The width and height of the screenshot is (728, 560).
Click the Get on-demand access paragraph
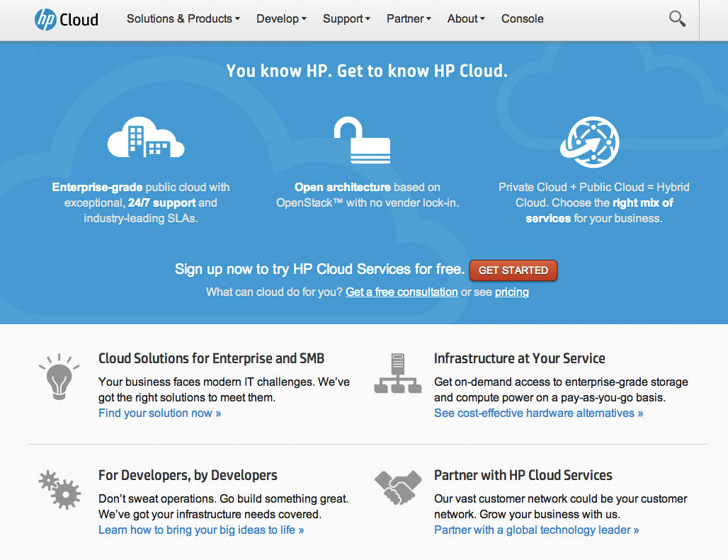click(x=561, y=389)
